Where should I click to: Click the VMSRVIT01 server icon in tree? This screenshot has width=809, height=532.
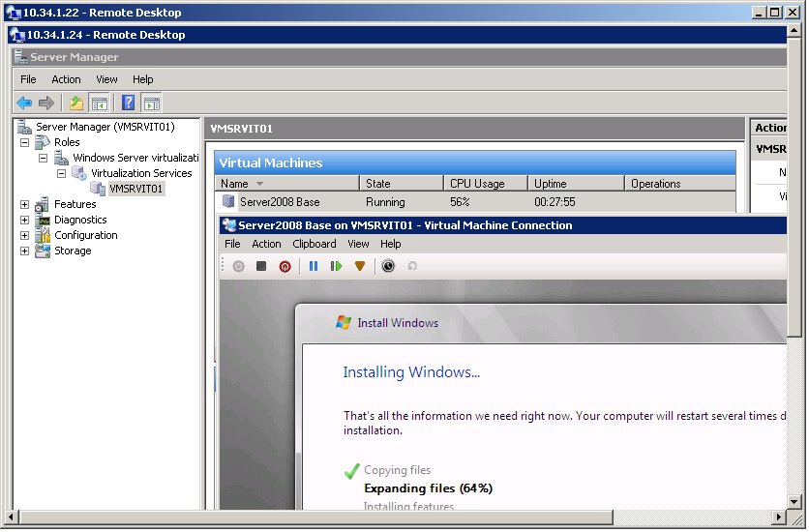click(98, 189)
